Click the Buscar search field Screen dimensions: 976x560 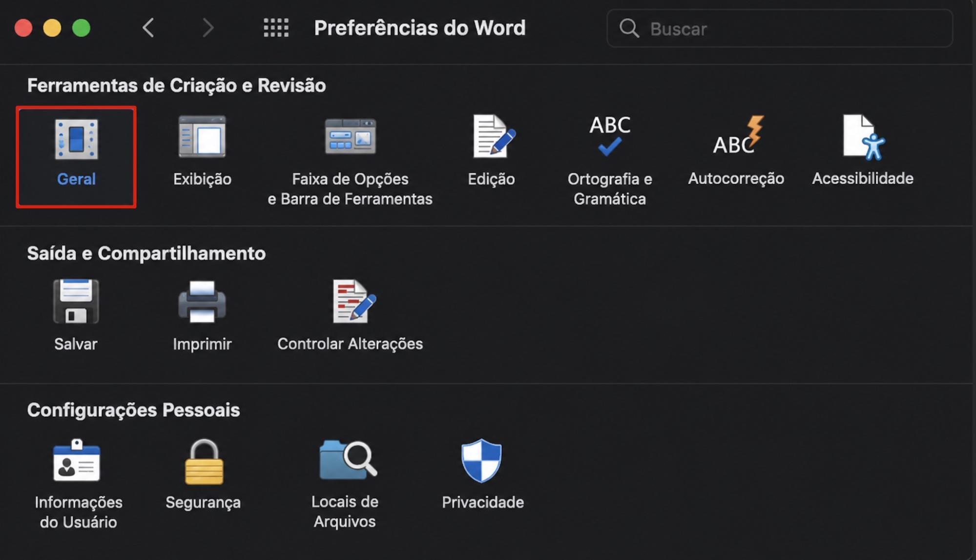click(x=780, y=28)
